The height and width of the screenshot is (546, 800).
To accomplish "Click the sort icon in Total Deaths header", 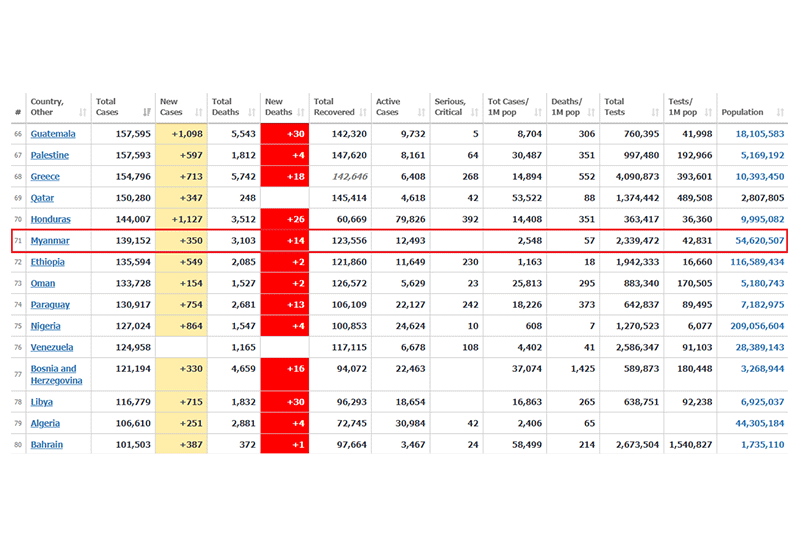I will [252, 112].
